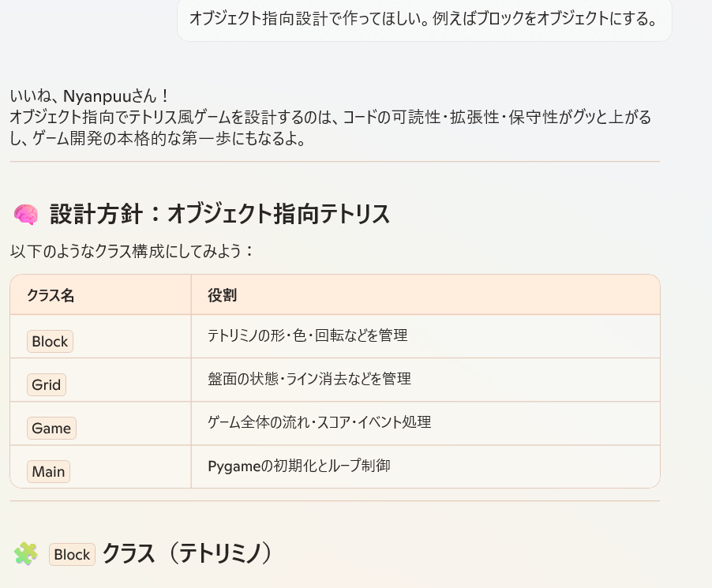Click the 役割 column header

tap(222, 295)
